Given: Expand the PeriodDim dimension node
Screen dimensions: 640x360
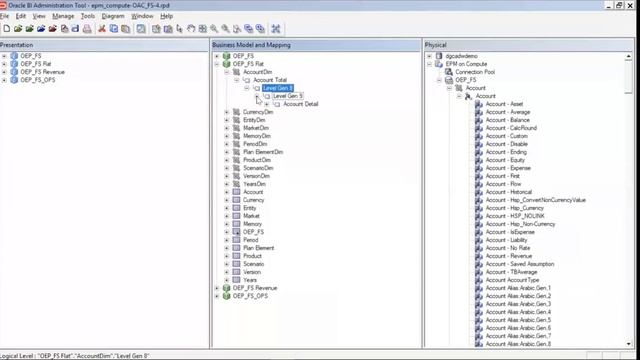Looking at the screenshot, I should 227,144.
